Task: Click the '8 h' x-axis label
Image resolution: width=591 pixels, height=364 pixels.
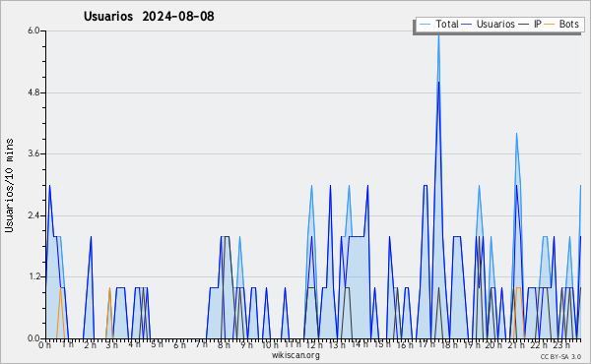Action: (x=224, y=344)
